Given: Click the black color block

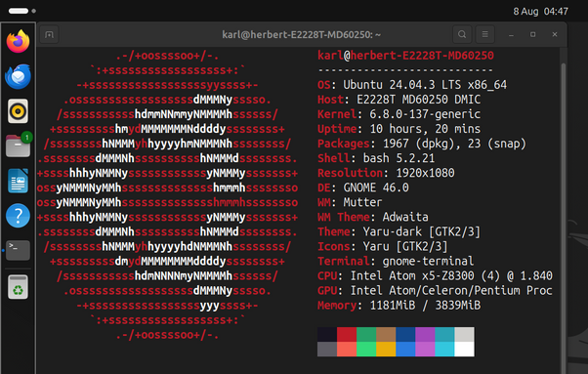Looking at the screenshot, I should pos(327,334).
